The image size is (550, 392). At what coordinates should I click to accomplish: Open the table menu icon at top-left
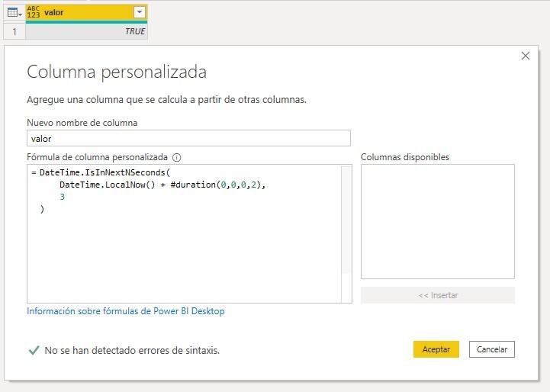tap(13, 12)
